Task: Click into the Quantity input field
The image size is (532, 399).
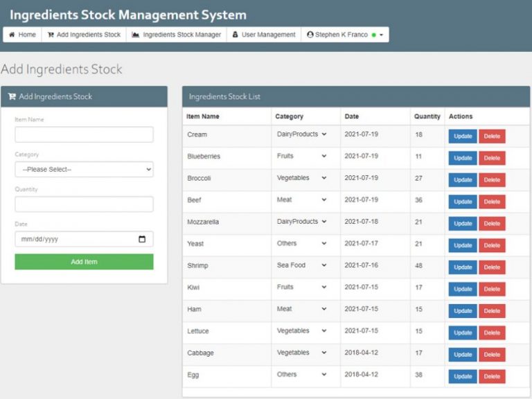Action: (84, 204)
